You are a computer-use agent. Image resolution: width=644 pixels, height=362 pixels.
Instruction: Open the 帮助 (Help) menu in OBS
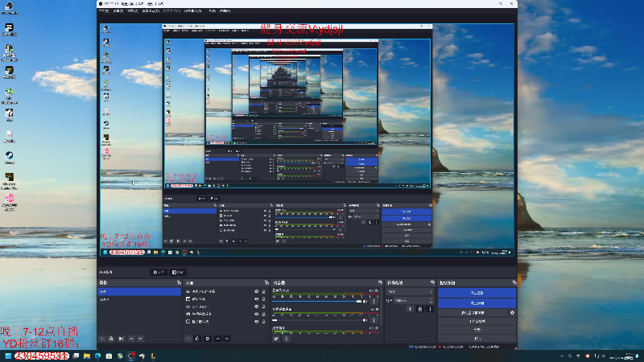225,11
